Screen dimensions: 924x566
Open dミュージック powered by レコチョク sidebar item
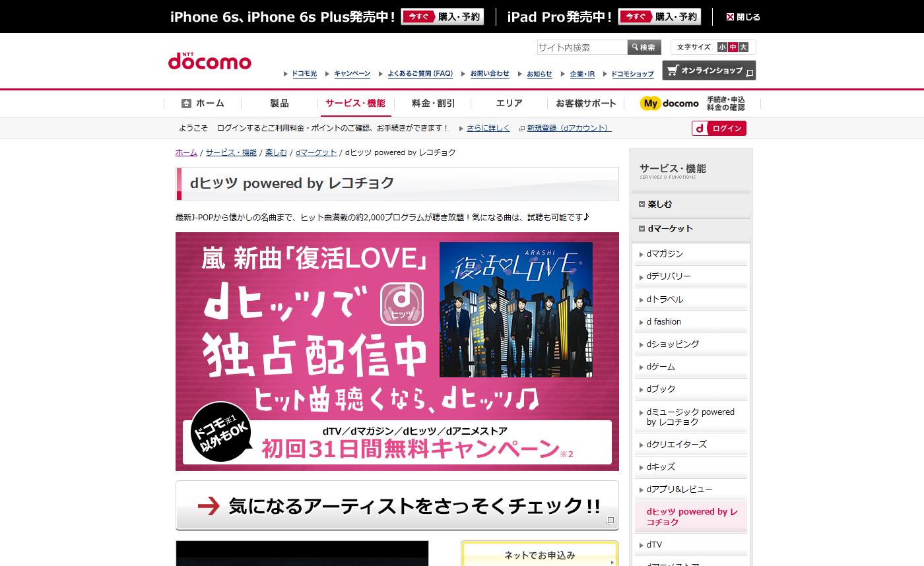point(691,417)
